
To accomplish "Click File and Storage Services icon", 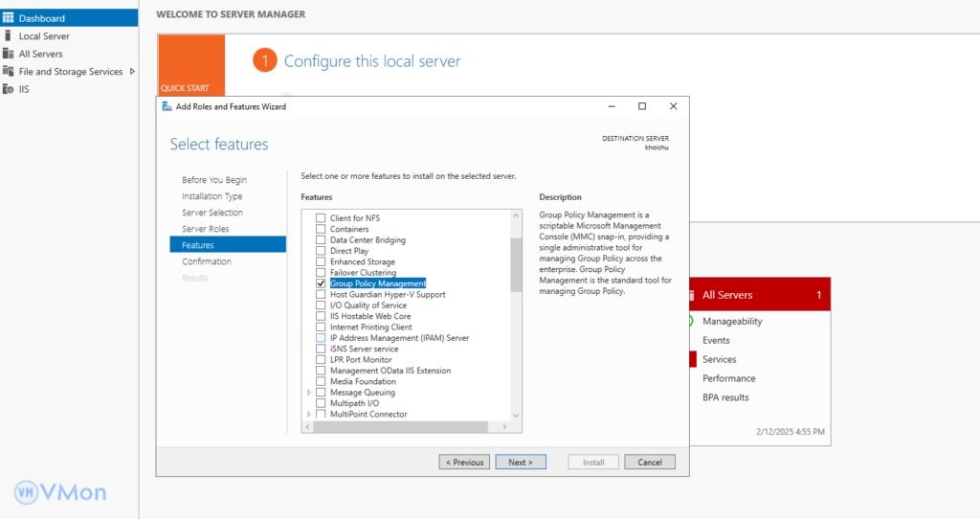I will coord(8,71).
